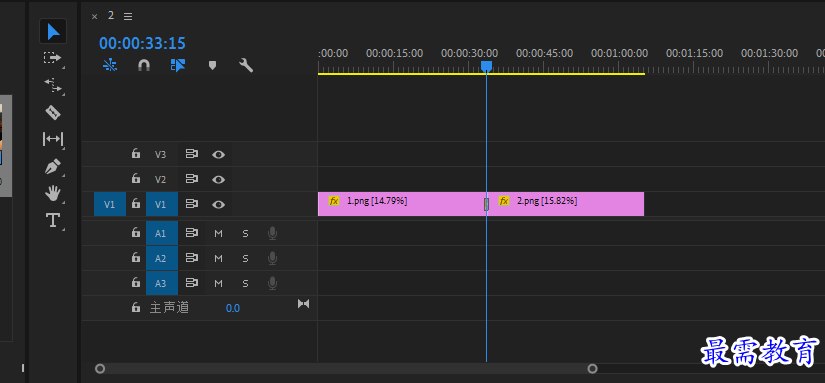Image resolution: width=825 pixels, height=383 pixels.
Task: Select the Track Select Forward tool
Action: pos(52,57)
